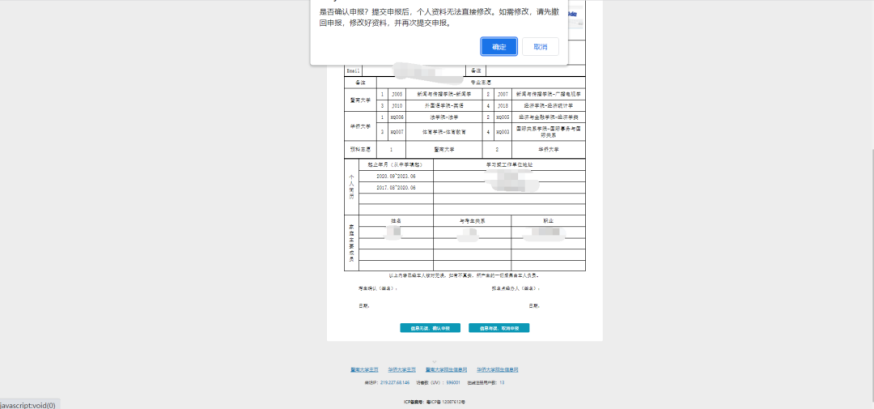Click the disclaimer line below the table
874x409 pixels.
pyautogui.click(x=464, y=275)
